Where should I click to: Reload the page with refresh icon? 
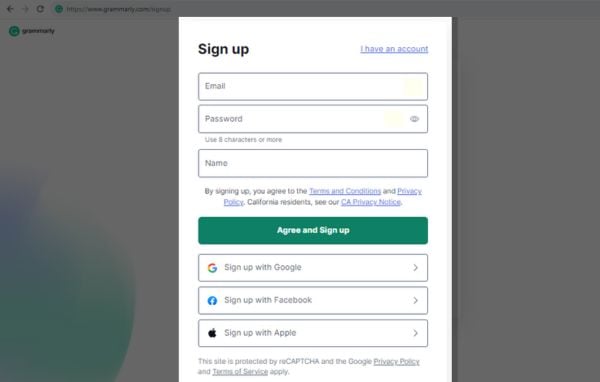(x=40, y=9)
